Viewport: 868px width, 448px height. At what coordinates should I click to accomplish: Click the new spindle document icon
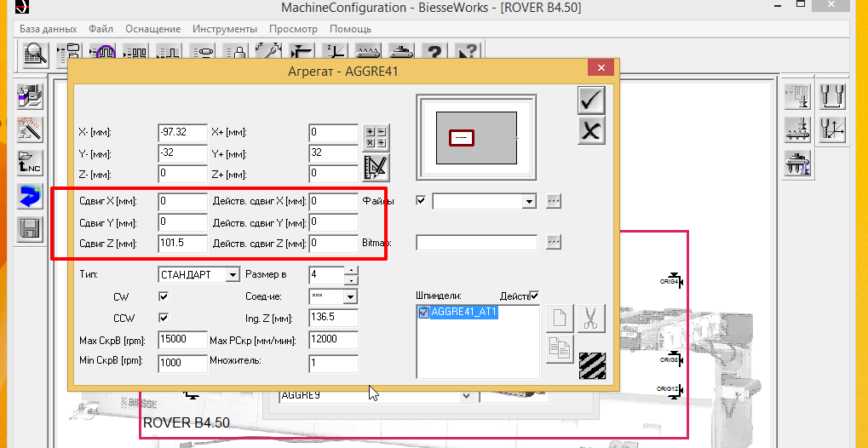tap(560, 319)
